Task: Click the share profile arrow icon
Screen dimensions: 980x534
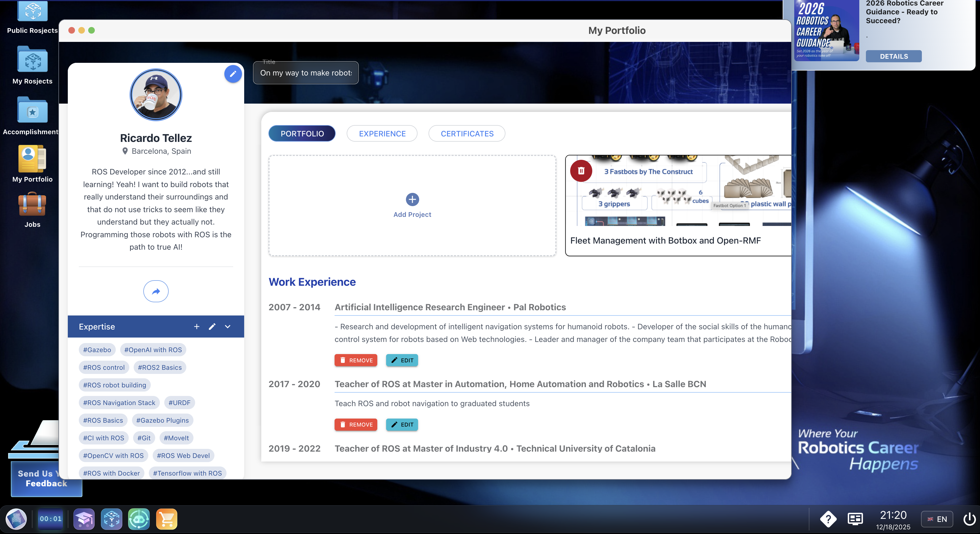Action: pyautogui.click(x=156, y=291)
